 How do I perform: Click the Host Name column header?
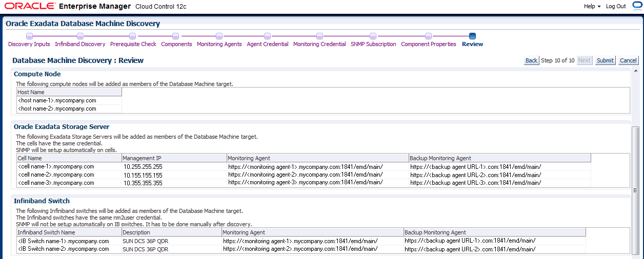click(x=69, y=92)
